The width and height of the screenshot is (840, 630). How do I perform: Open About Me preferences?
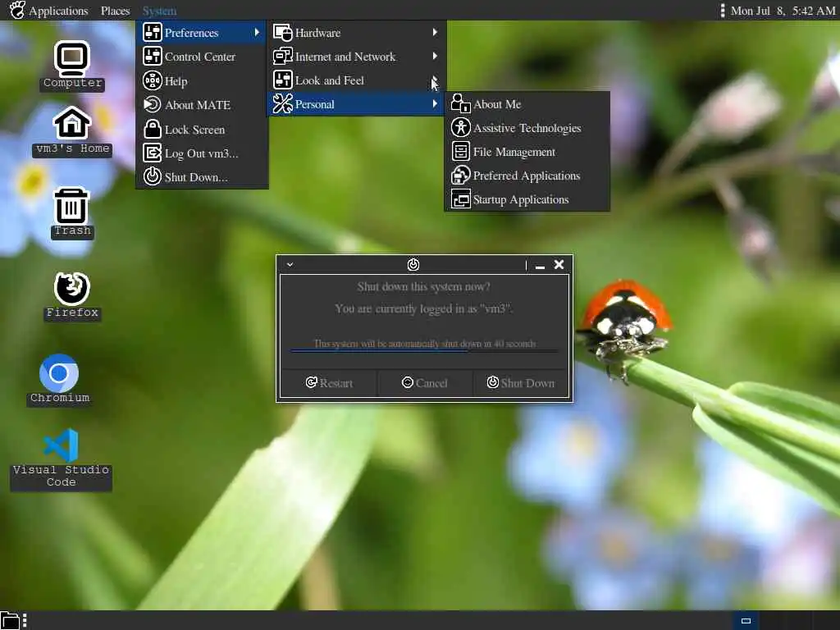tap(527, 104)
